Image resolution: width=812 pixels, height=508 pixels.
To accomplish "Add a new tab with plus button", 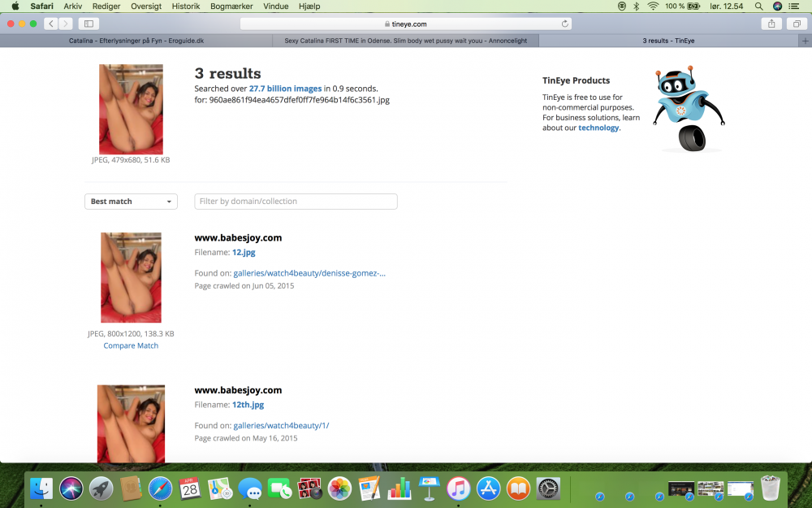I will [806, 41].
